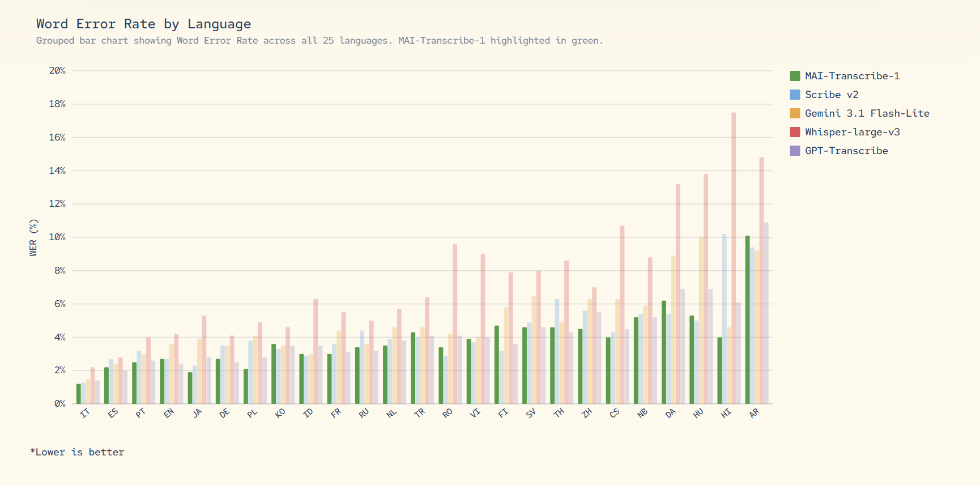
Task: Toggle the Scribe v2 legend label
Action: click(832, 95)
